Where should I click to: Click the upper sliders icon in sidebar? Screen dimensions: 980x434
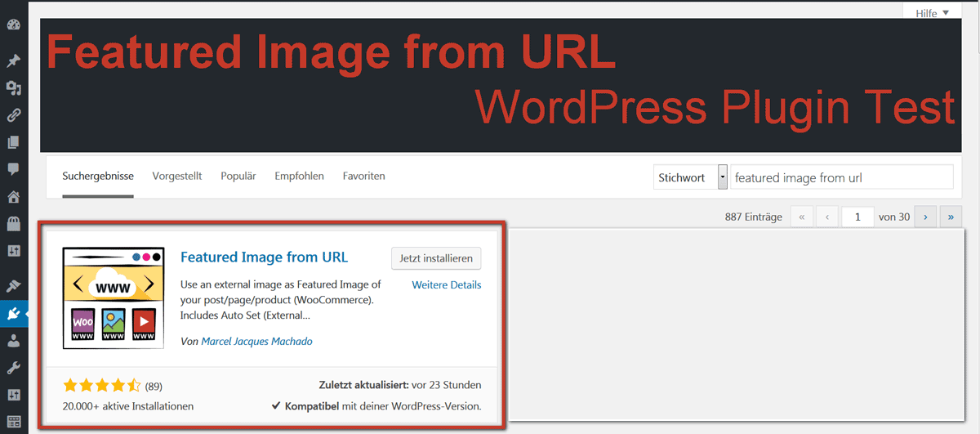coord(13,249)
